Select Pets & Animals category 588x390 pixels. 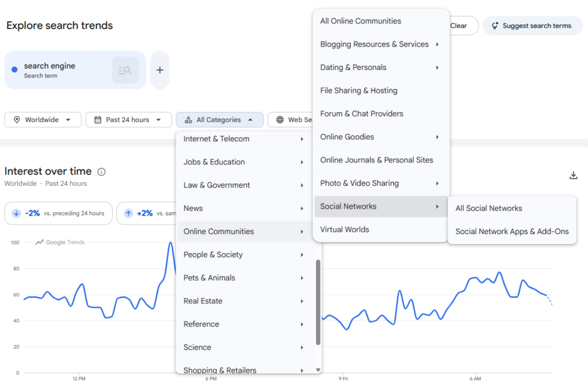243,278
